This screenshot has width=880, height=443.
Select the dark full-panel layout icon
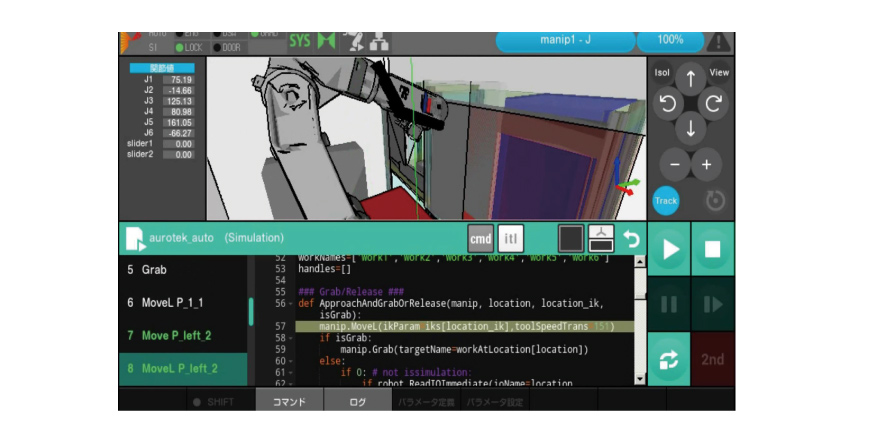point(570,239)
